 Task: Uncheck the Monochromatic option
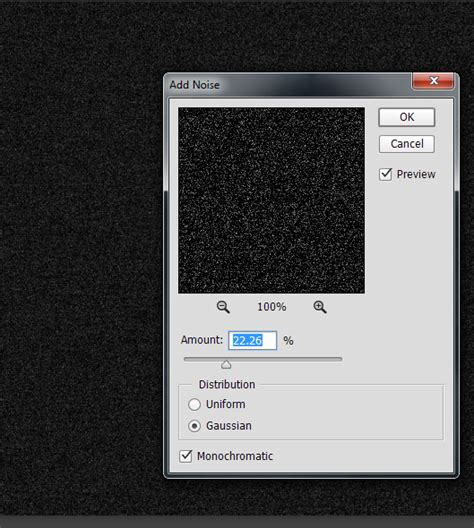click(185, 456)
